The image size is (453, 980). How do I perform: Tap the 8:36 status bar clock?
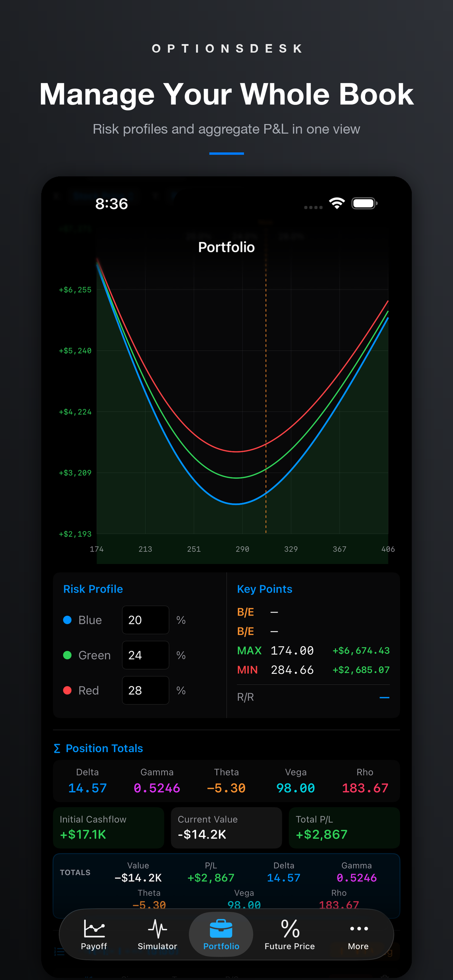tap(111, 204)
